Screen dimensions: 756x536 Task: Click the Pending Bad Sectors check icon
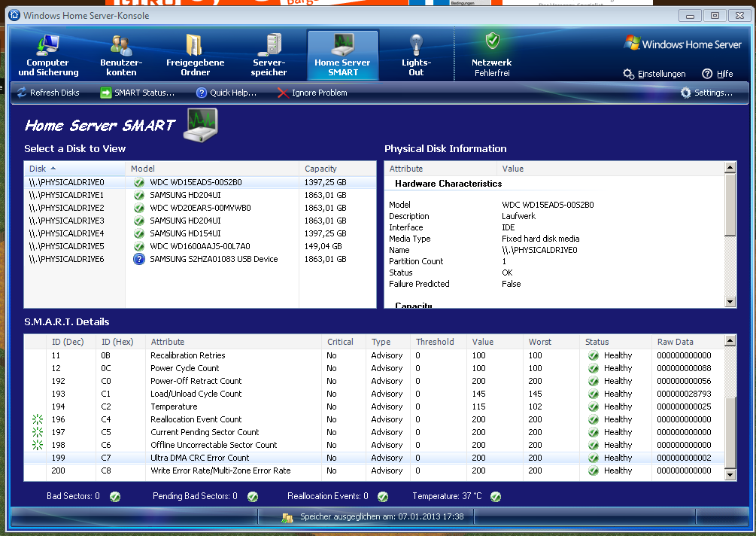(253, 496)
